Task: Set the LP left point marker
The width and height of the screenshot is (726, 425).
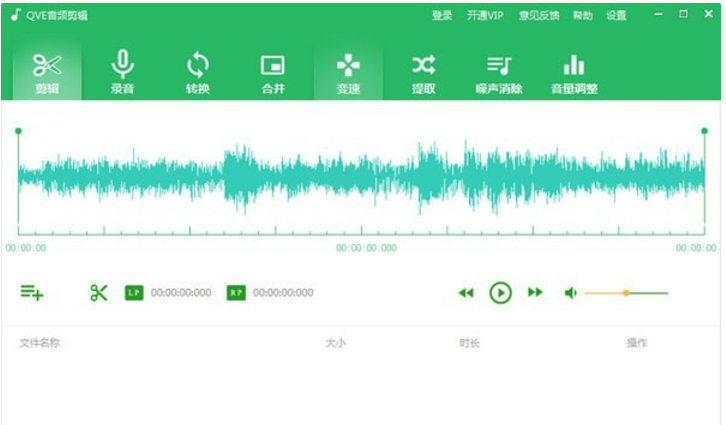Action: (134, 293)
